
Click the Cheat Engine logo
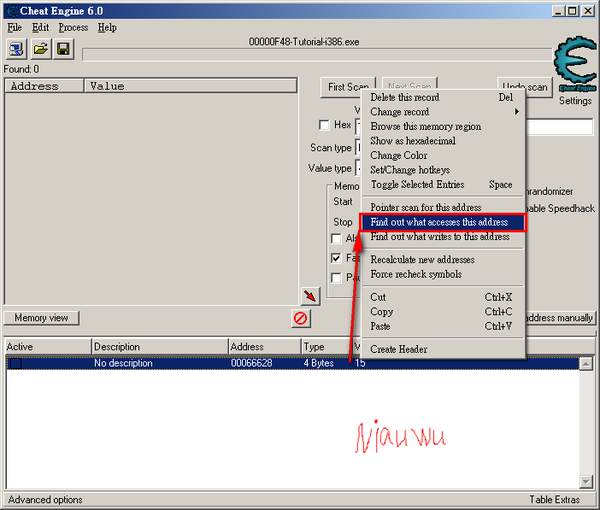575,64
